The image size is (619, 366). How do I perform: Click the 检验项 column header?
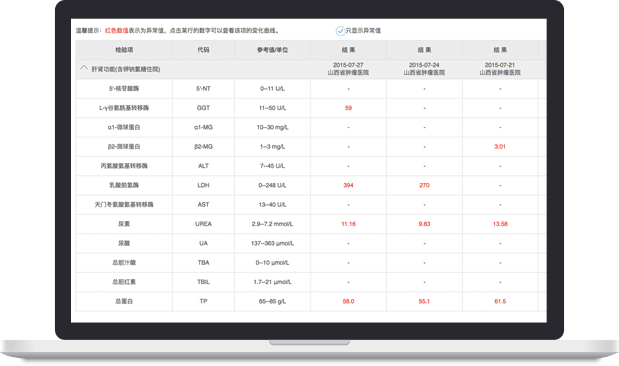[124, 50]
